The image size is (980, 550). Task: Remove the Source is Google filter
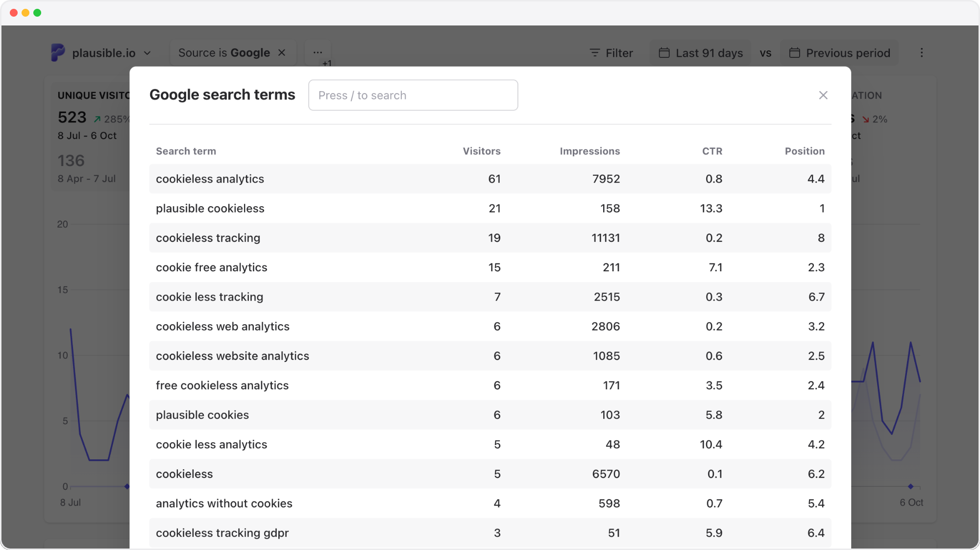282,53
